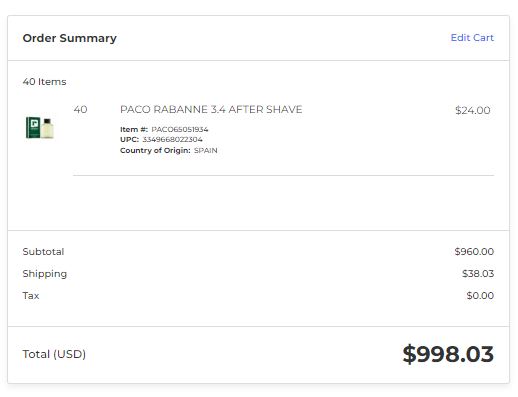This screenshot has height=397, width=518.
Task: Click the subtotal amount $960.00
Action: click(474, 252)
